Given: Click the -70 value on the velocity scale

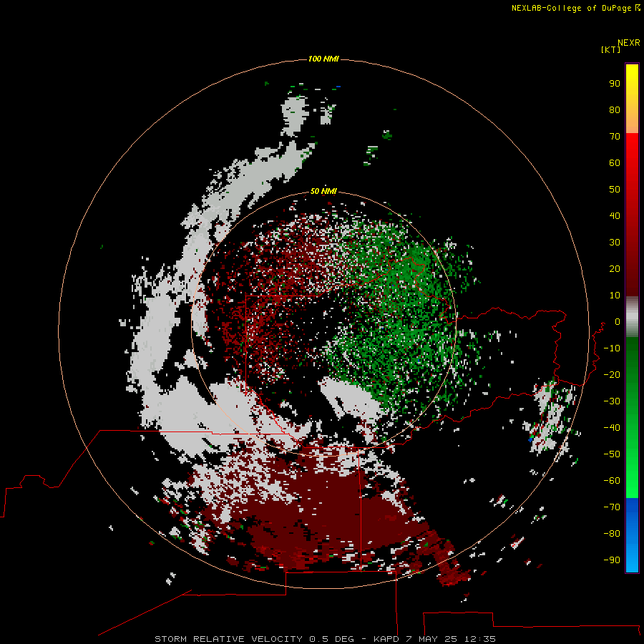Looking at the screenshot, I should (612, 507).
